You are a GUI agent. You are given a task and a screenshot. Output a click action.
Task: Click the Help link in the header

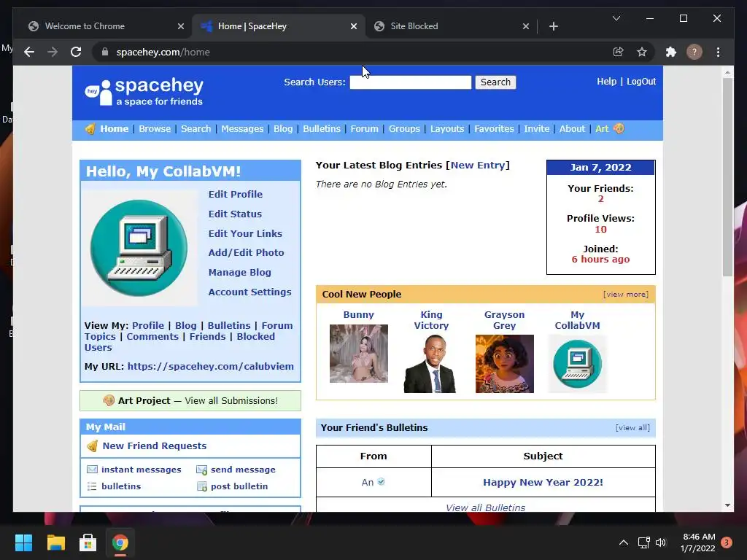606,82
